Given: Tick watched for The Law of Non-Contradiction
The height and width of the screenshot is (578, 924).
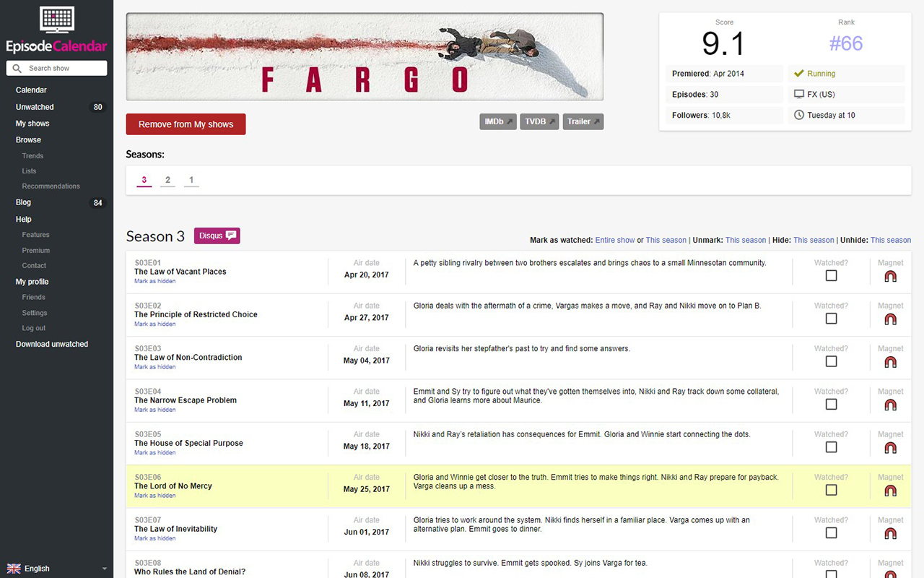Looking at the screenshot, I should [x=831, y=361].
